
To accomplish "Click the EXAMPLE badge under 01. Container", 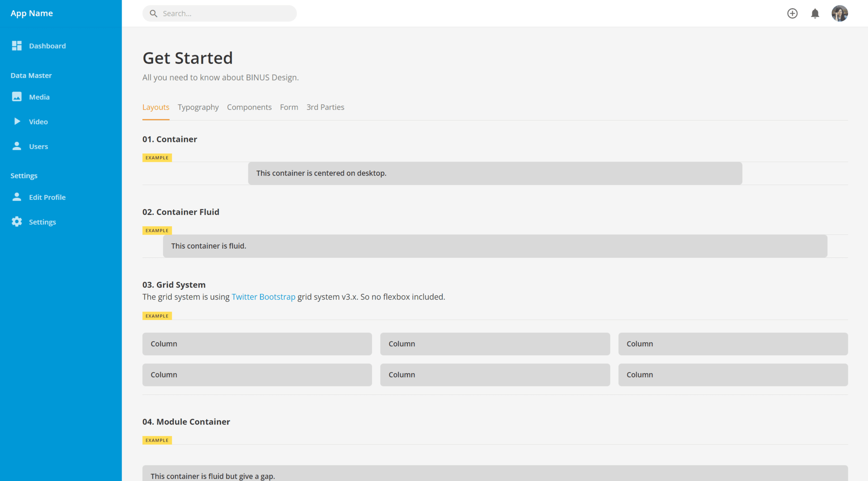I will tap(157, 157).
